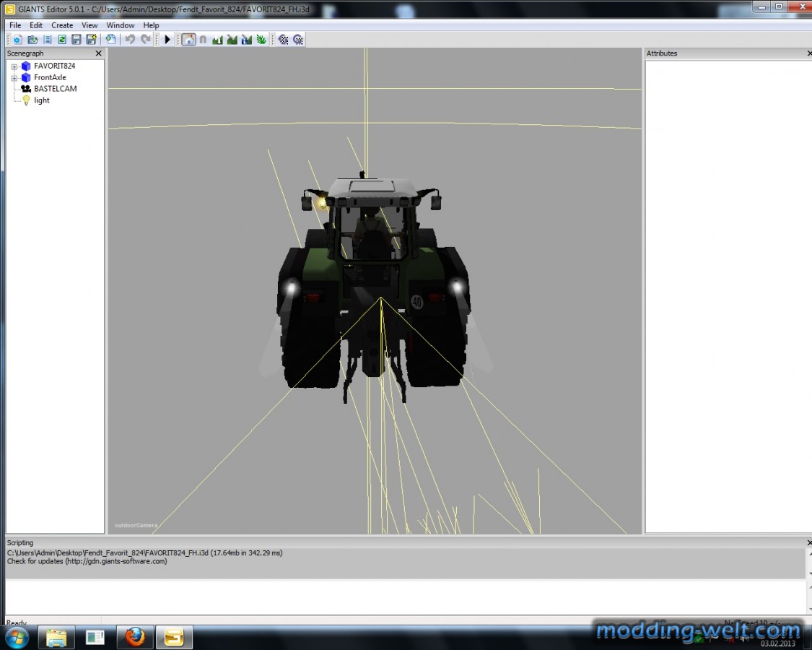Click the Check for updates log line
The height and width of the screenshot is (650, 812).
87,561
